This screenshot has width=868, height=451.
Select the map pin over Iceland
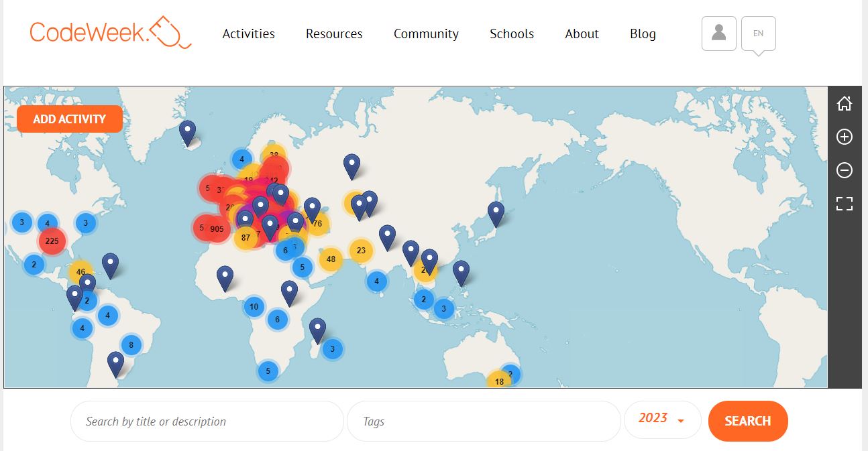pos(188,131)
